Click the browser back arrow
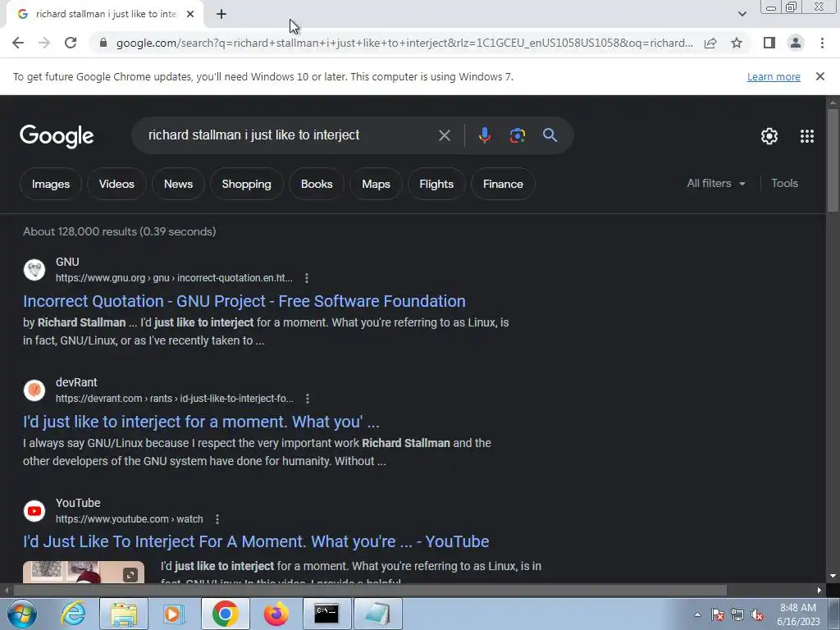This screenshot has height=630, width=840. coord(18,43)
